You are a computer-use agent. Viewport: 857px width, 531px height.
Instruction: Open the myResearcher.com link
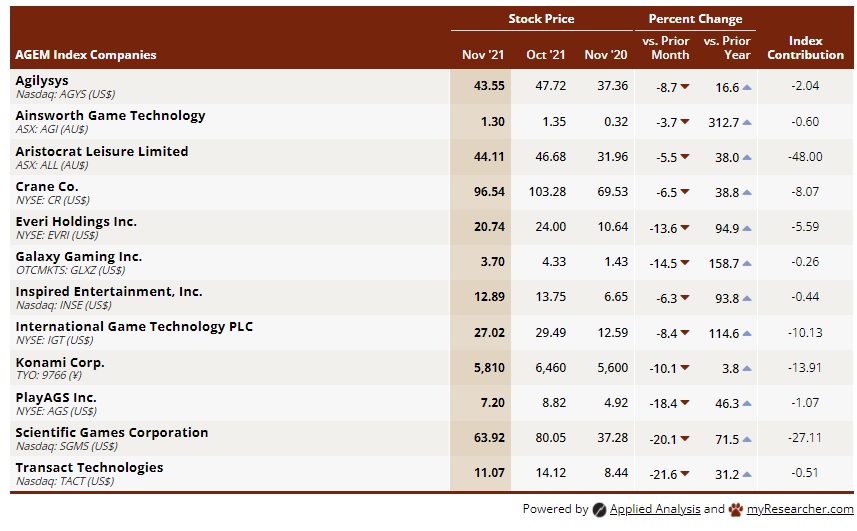tap(800, 509)
